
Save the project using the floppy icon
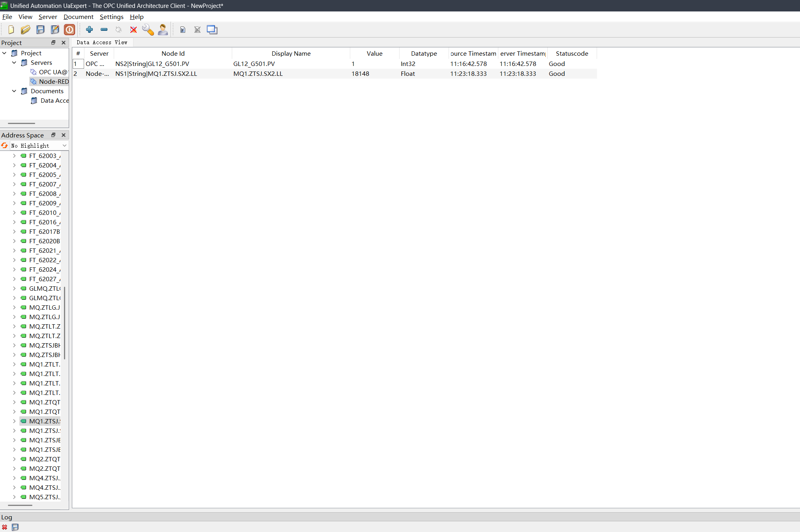coord(40,30)
